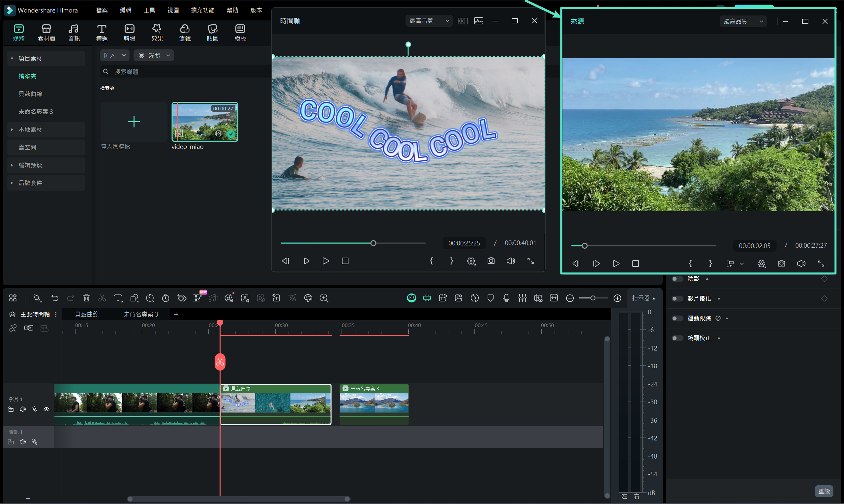
Task: Open the 工具 menu
Action: tap(149, 10)
